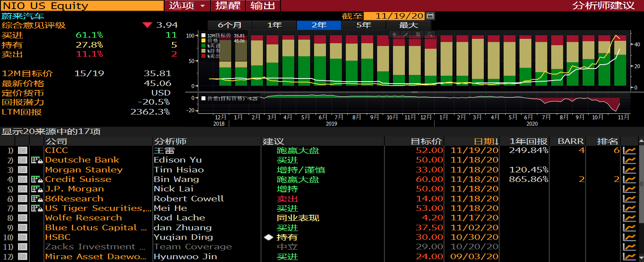
Task: Open the CICC company link
Action: [x=57, y=151]
